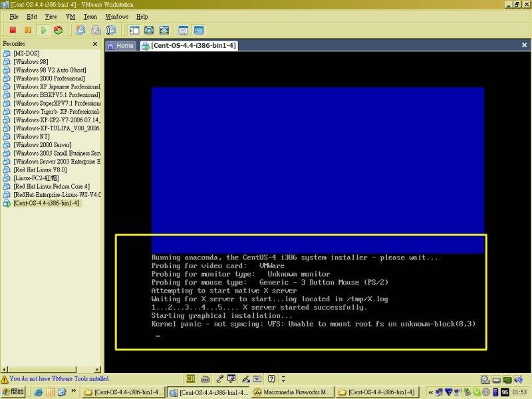
Task: Power on the VM with the green play button
Action: (43, 30)
